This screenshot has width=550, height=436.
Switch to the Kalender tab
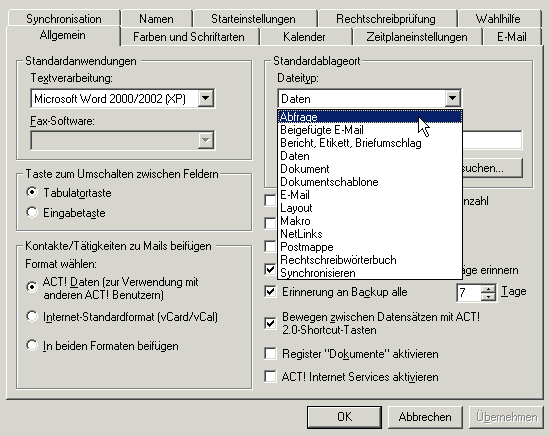(304, 36)
